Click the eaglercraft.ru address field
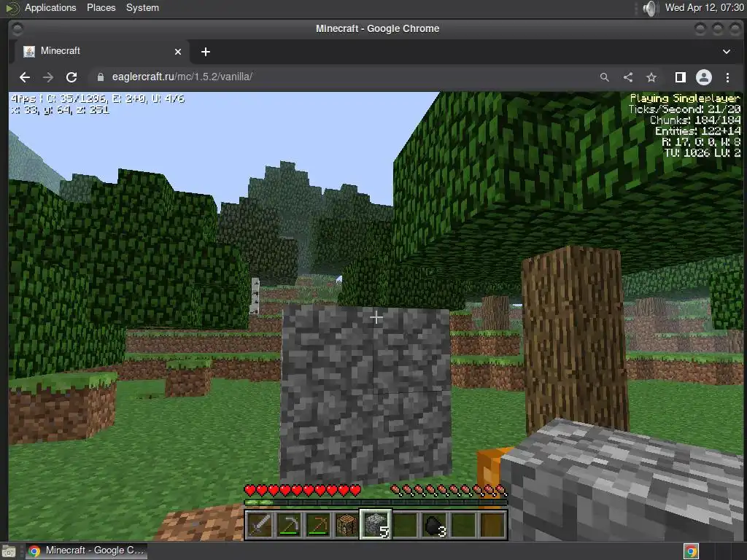 (343, 77)
